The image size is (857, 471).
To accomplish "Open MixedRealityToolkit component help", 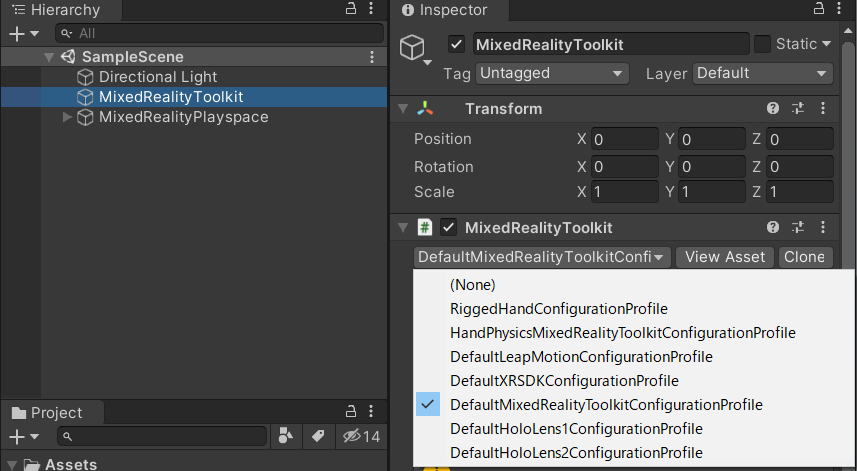I will coord(773,227).
